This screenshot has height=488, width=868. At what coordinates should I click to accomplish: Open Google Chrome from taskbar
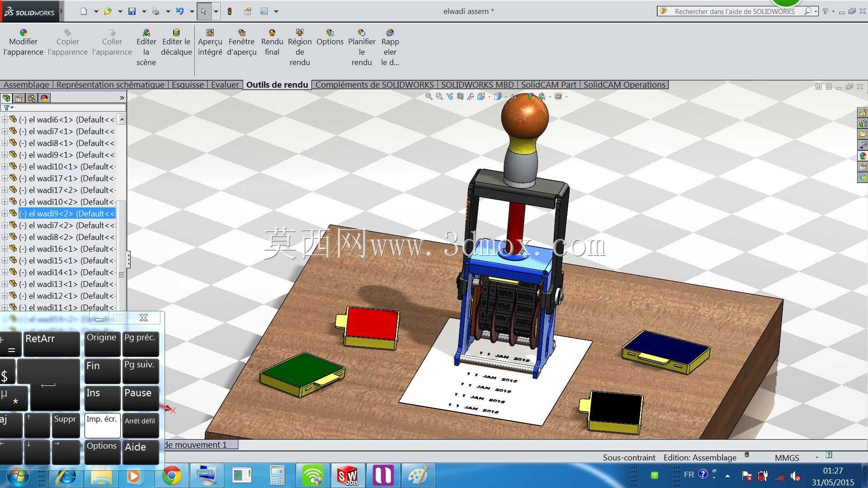point(172,476)
